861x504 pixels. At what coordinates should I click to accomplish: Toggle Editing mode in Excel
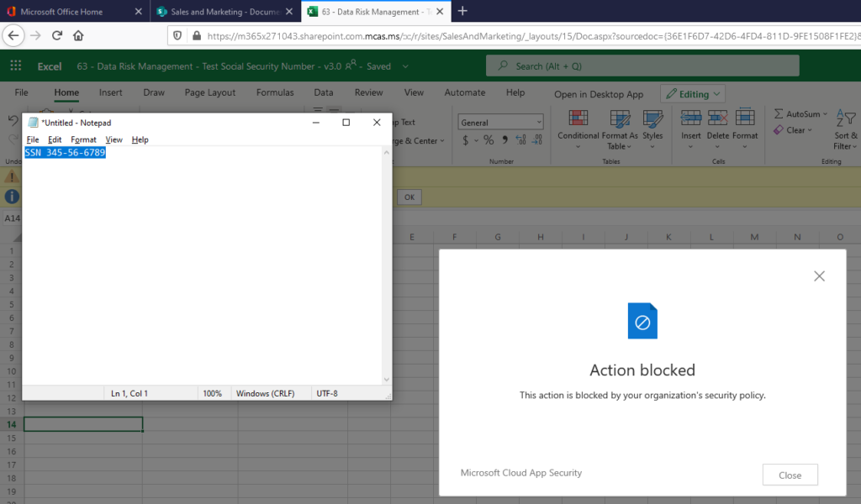(691, 92)
